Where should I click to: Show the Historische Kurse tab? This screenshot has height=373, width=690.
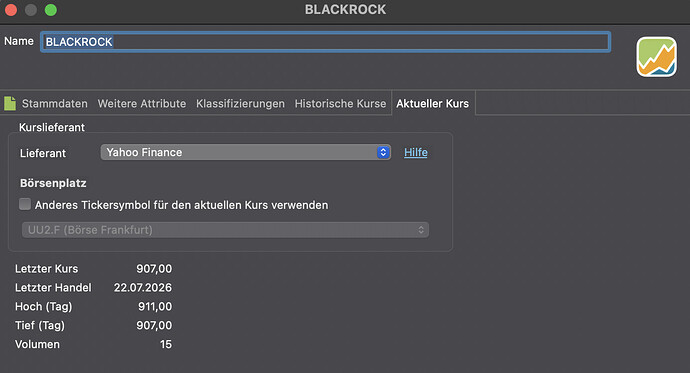tap(340, 103)
